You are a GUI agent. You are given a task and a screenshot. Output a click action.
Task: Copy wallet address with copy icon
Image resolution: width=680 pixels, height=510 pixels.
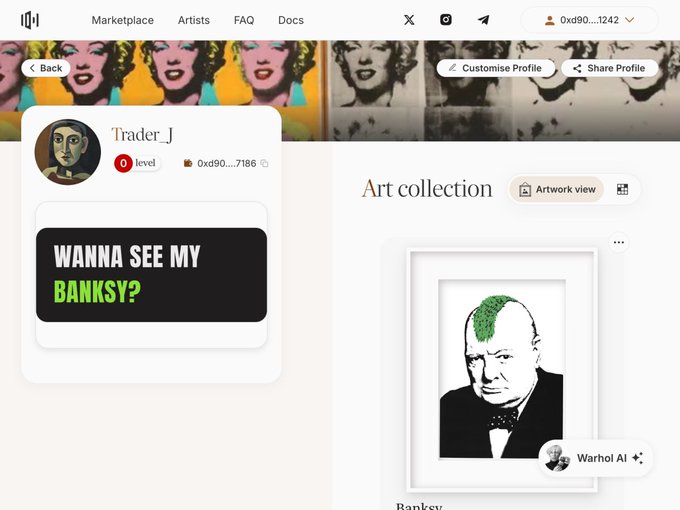265,163
